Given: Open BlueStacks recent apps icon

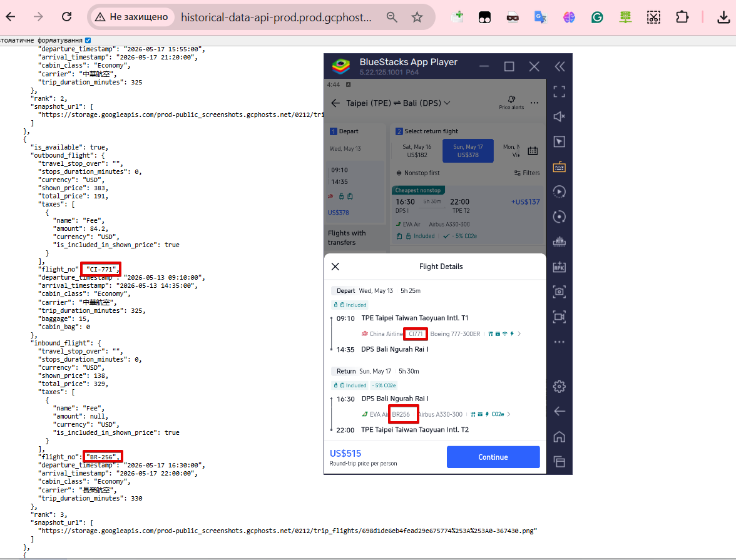Looking at the screenshot, I should [x=559, y=462].
